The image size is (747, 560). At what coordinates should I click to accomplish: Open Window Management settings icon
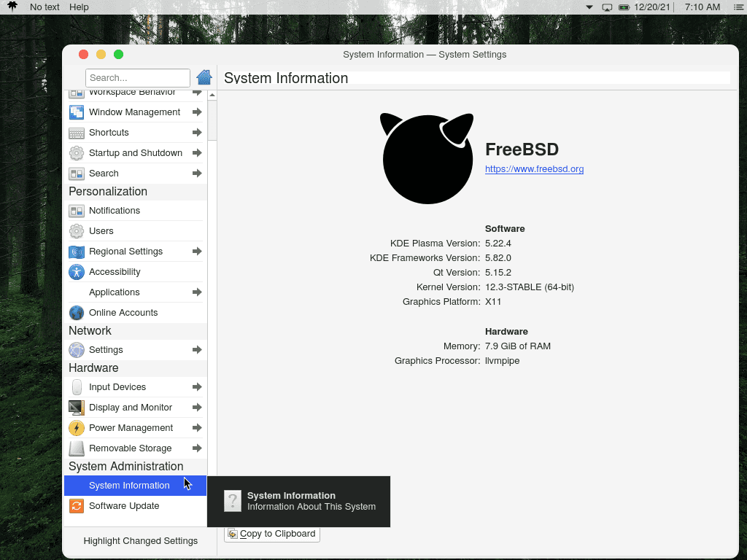(x=77, y=112)
